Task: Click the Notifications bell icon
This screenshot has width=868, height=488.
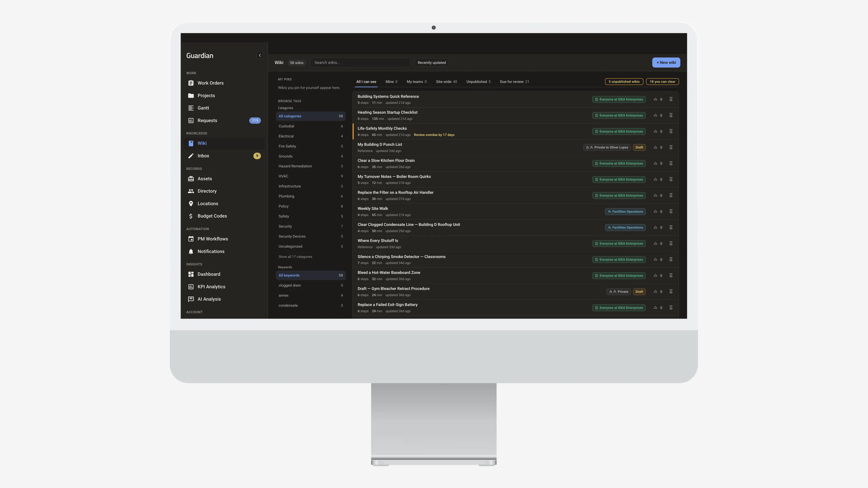Action: tap(191, 252)
